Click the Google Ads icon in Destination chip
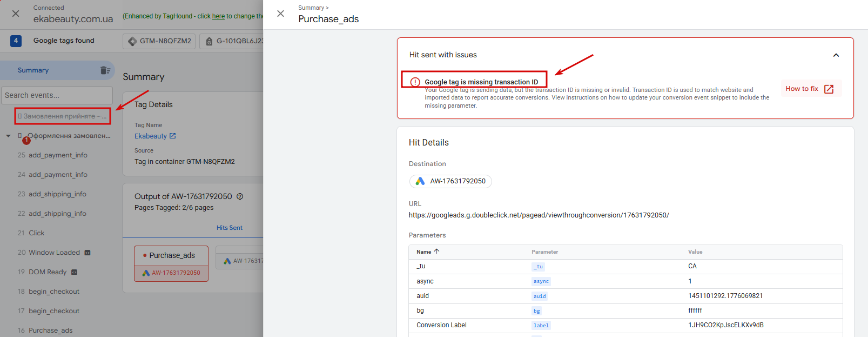Screen dimensions: 868x337 (420, 181)
